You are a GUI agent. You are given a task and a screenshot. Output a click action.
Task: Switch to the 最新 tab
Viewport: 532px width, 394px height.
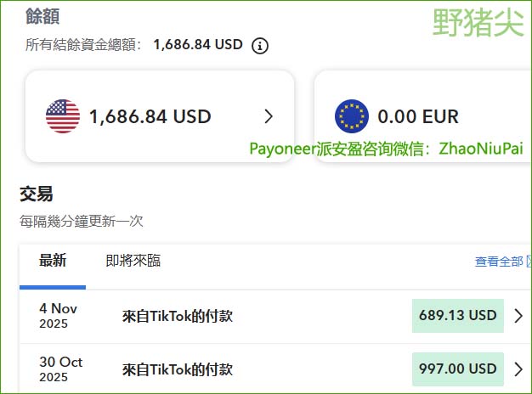coord(53,261)
